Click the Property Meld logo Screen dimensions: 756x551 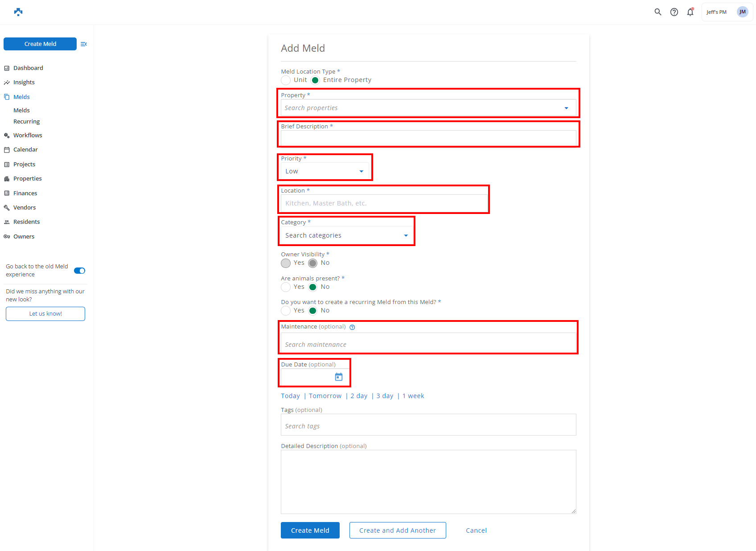[18, 12]
